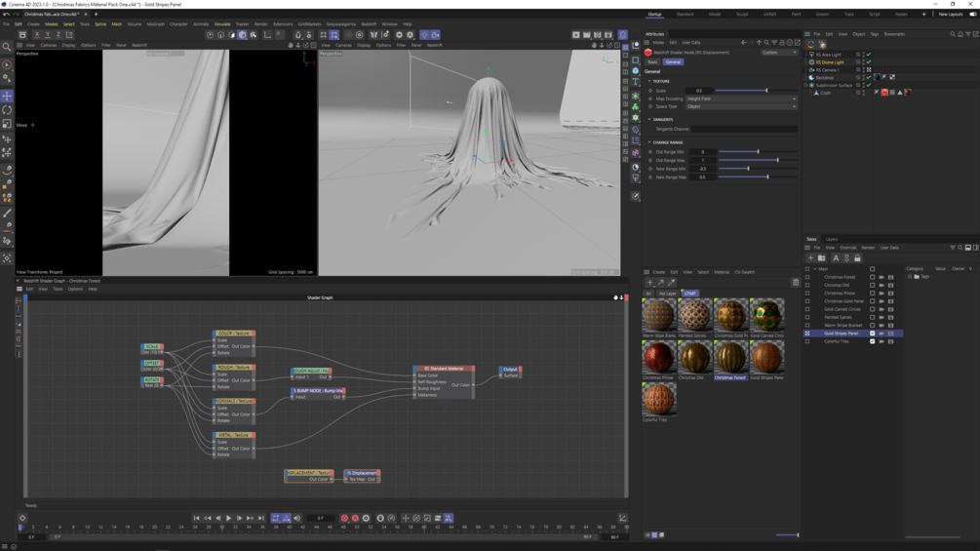Enable the Christmas Forest take checkbox
Screen dimensions: 980x551
point(873,277)
